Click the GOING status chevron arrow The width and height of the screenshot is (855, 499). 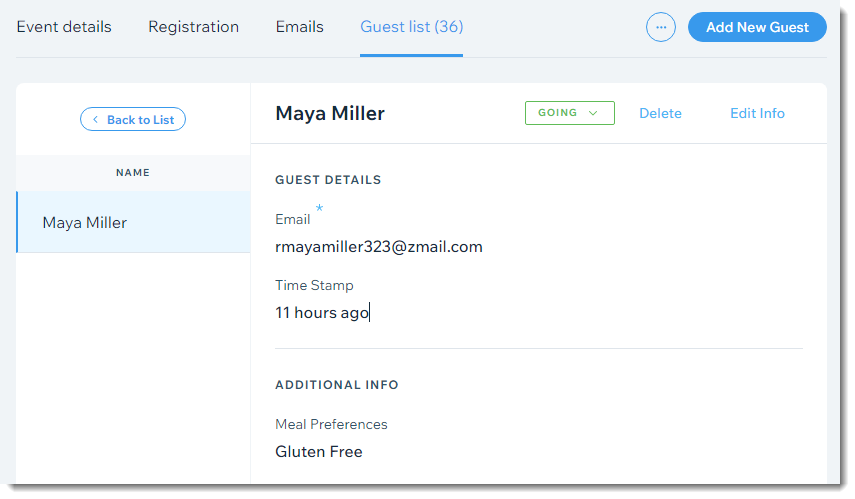click(593, 113)
